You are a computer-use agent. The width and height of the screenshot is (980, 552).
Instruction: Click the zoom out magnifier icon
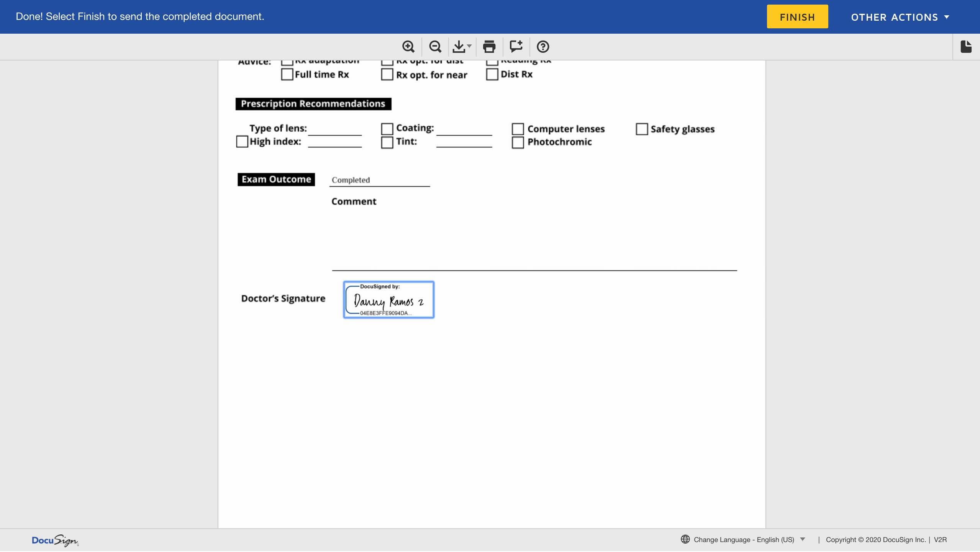(435, 47)
